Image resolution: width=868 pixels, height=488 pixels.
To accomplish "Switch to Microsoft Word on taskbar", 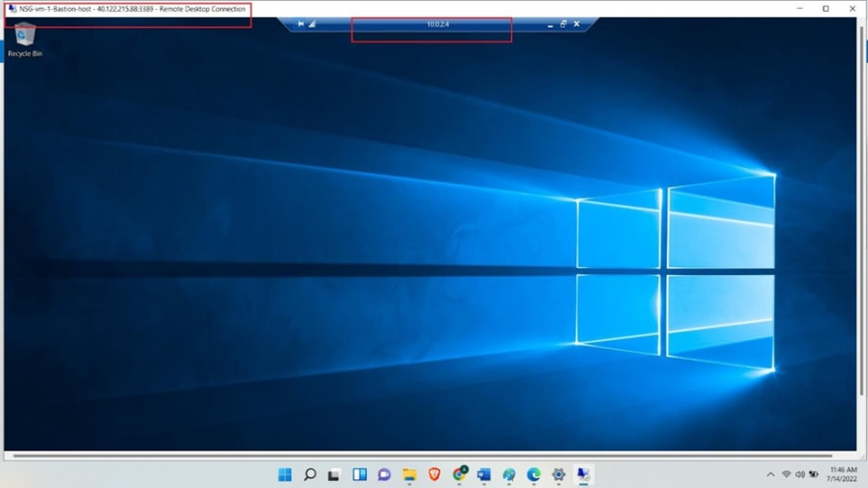I will [x=484, y=475].
